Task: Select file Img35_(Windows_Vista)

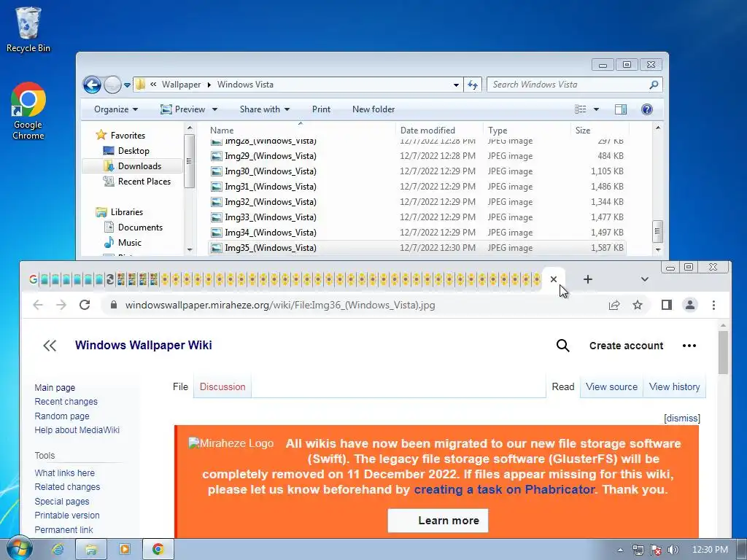Action: (417, 248)
